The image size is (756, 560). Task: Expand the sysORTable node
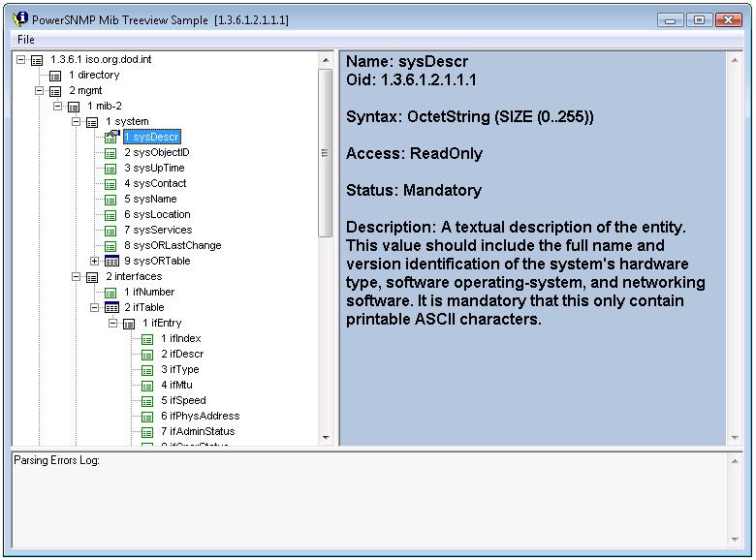(94, 262)
